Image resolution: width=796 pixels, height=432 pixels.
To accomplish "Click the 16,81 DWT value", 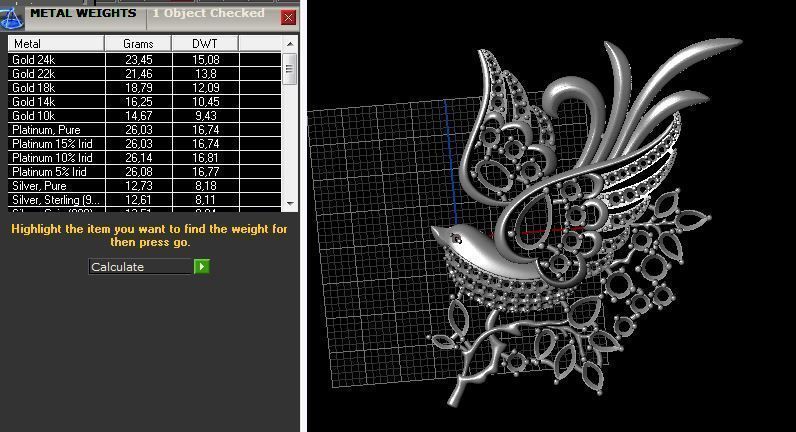I will click(x=206, y=158).
